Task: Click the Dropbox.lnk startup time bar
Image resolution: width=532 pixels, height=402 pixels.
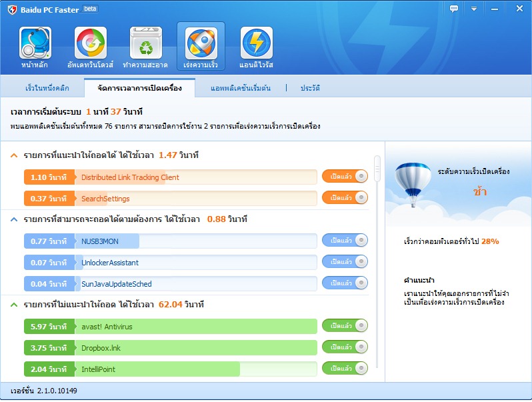Action: pyautogui.click(x=196, y=347)
